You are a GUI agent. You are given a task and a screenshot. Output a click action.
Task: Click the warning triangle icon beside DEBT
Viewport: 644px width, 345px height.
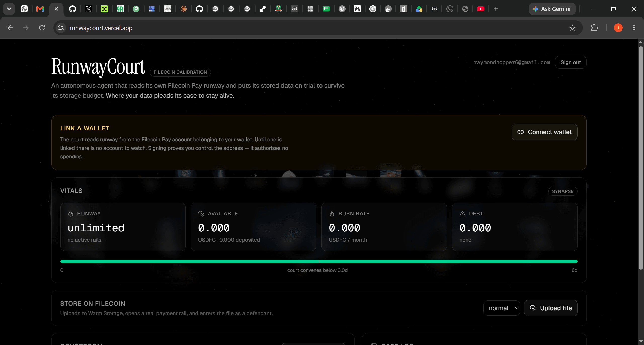pos(462,214)
